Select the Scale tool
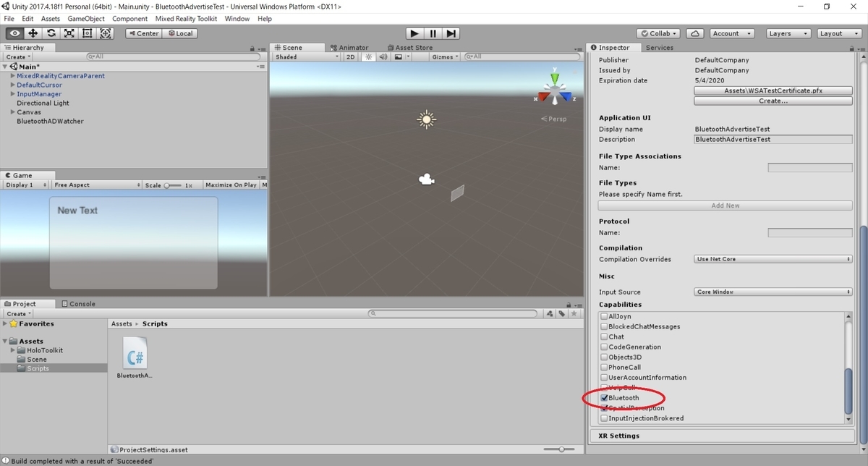Image resolution: width=868 pixels, height=466 pixels. tap(69, 33)
